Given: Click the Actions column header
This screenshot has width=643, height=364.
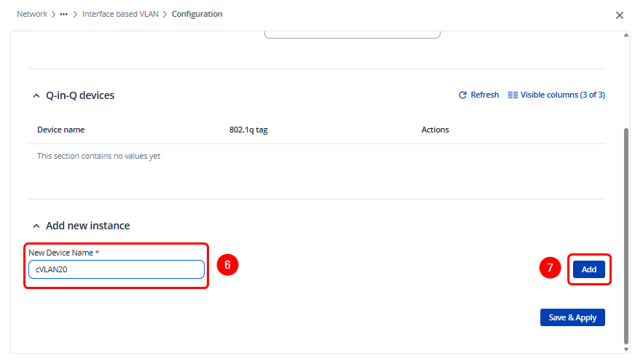Looking at the screenshot, I should coord(435,130).
